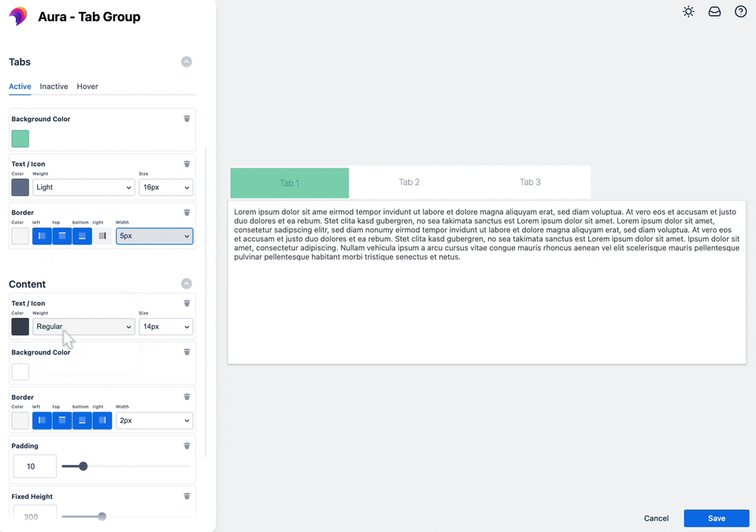Viewport: 756px width, 532px height.
Task: Edit the Padding value input showing 10
Action: [35, 466]
